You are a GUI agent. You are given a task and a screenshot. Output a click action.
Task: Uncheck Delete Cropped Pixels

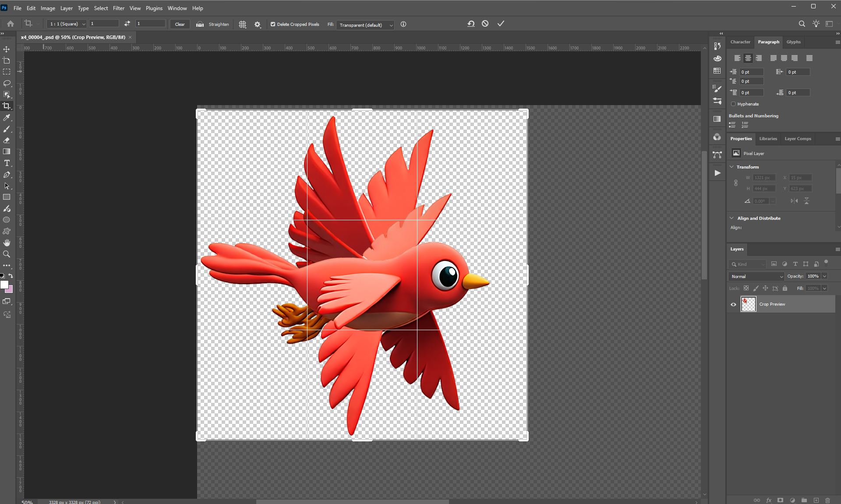click(x=273, y=25)
